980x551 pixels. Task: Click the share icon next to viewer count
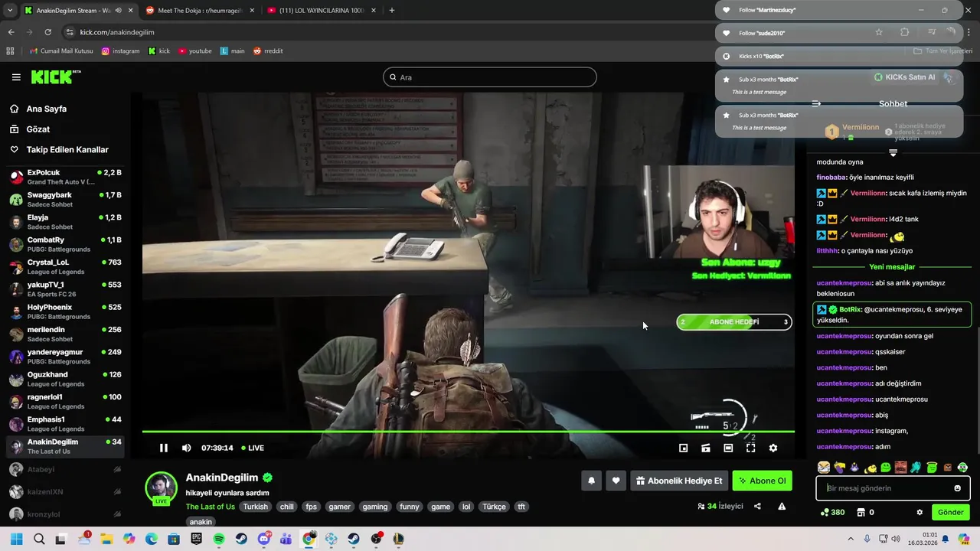click(x=757, y=506)
